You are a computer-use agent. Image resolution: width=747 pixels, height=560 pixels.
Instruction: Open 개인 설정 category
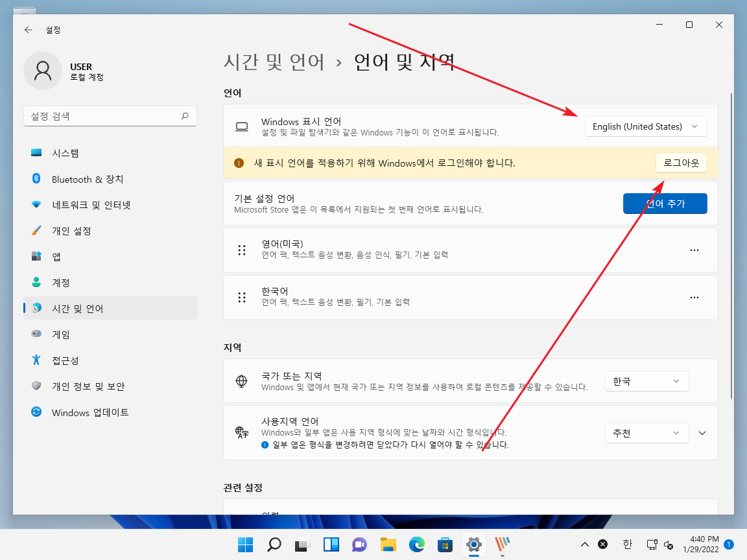click(x=110, y=231)
